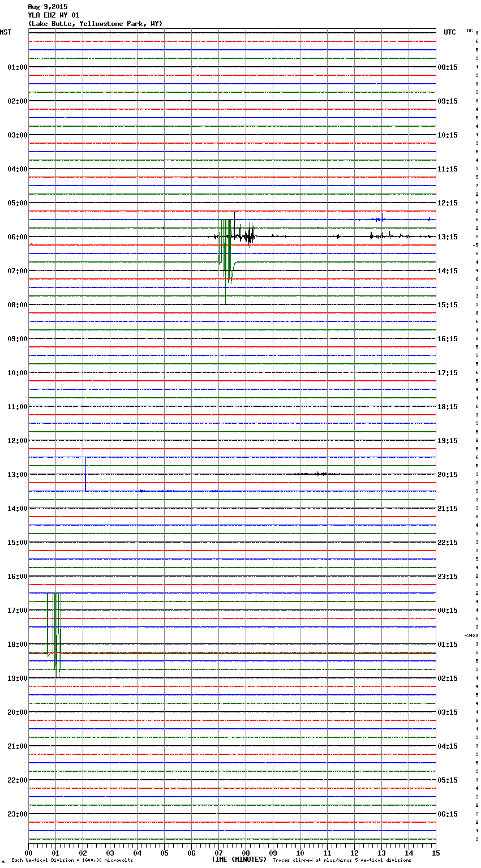Click the 'UTC' time zone header
Screen dimensions: 481x868
click(x=450, y=32)
